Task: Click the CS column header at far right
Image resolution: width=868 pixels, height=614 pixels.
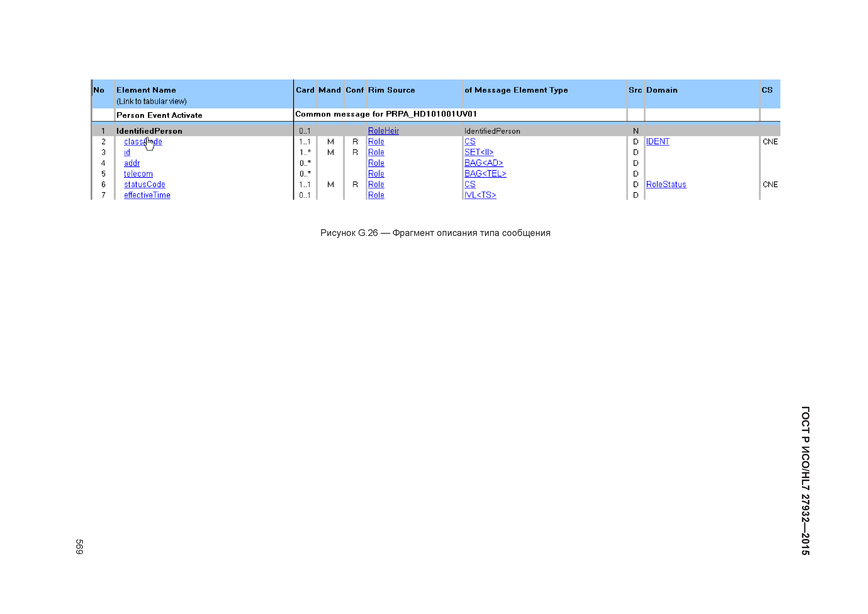Action: [767, 90]
